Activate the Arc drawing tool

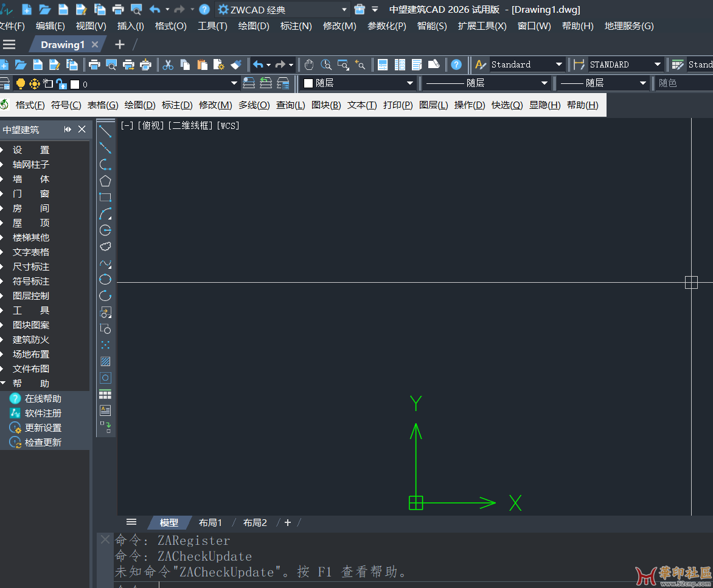(x=105, y=213)
